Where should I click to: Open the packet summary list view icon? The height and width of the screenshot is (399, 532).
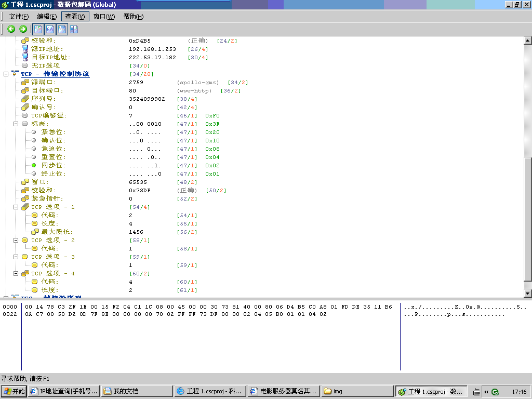62,29
